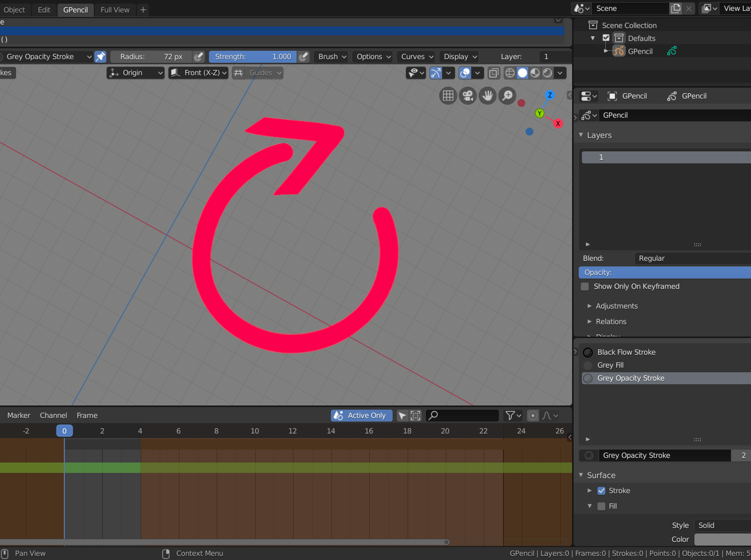
Task: Open the Blend mode Regular dropdown
Action: click(692, 258)
